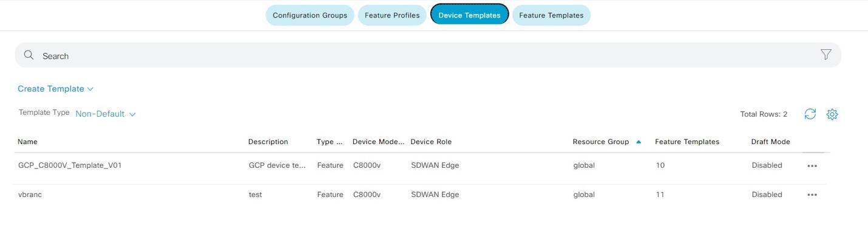
Task: Sort by Description column header
Action: (268, 142)
